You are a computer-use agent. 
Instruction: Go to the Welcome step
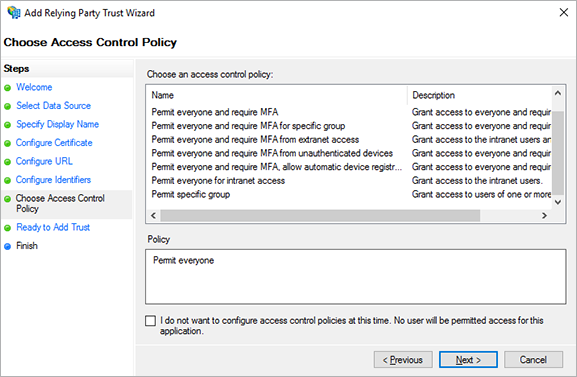[x=34, y=87]
